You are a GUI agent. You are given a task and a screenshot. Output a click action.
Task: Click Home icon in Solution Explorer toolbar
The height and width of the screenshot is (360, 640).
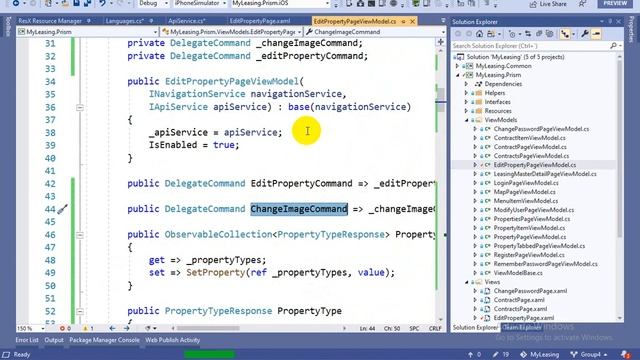point(480,34)
